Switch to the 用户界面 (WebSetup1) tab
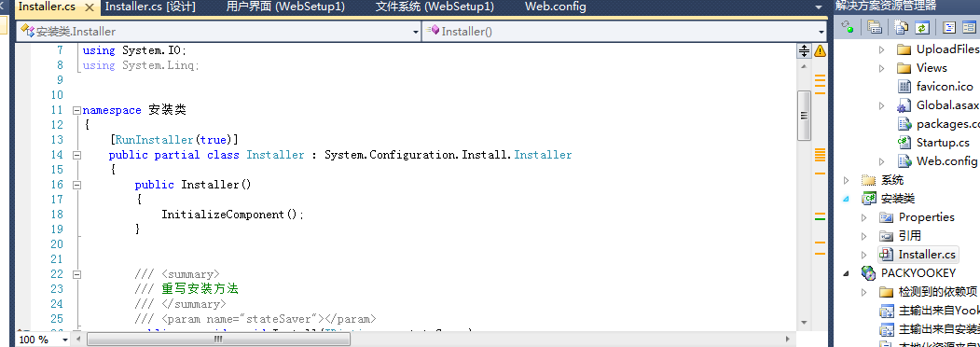The image size is (980, 347). (285, 7)
